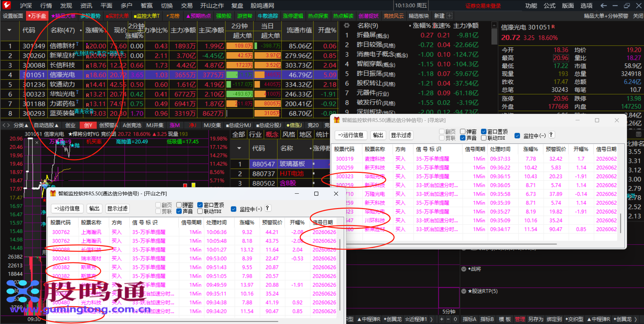Toggle 监控中(-) checkbox in 开山之作 window
Screen dimensions: 644x324
(x=234, y=209)
